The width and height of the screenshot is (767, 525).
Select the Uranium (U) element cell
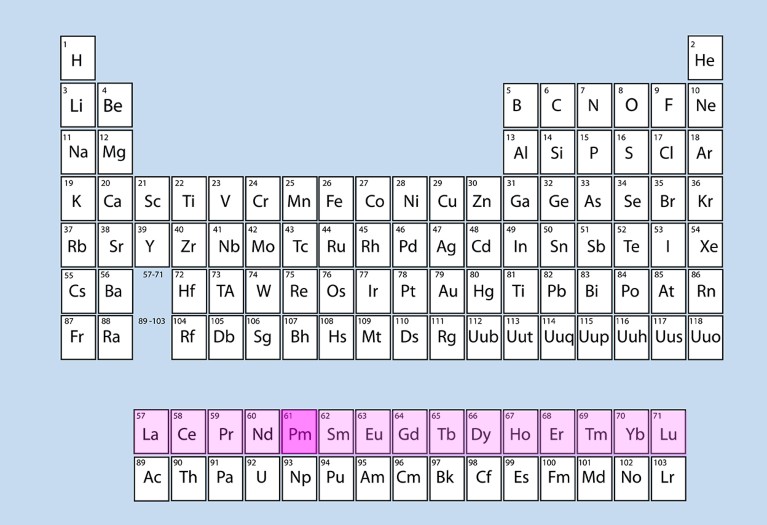click(262, 478)
